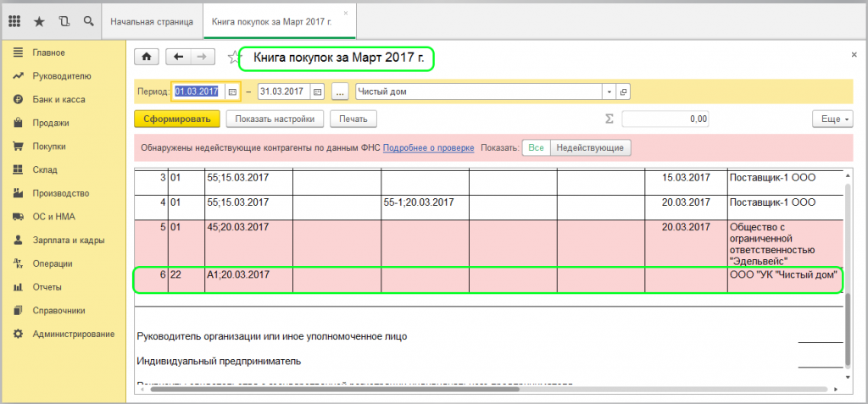Image resolution: width=868 pixels, height=404 pixels.
Task: Click the search magnifier icon
Action: pyautogui.click(x=89, y=20)
